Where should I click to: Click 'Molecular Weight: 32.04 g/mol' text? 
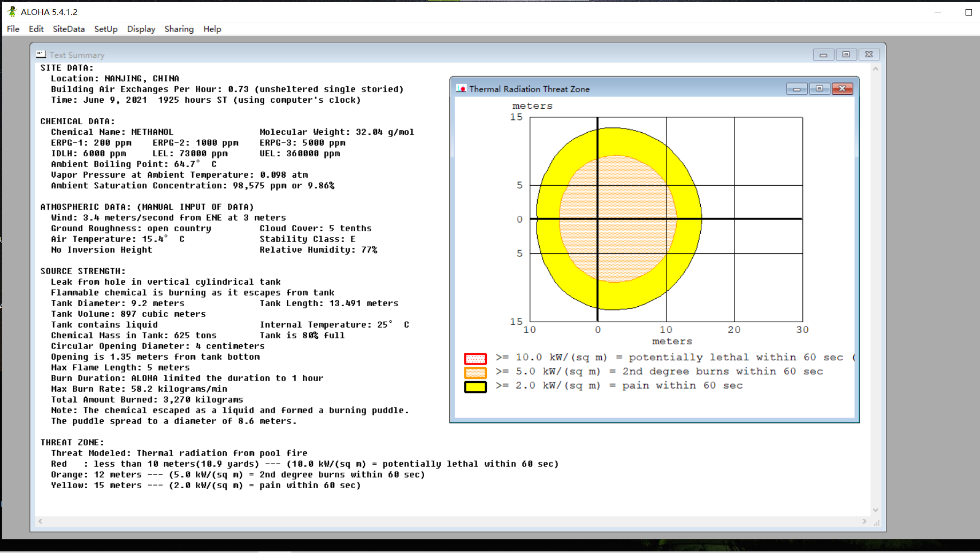(x=337, y=132)
